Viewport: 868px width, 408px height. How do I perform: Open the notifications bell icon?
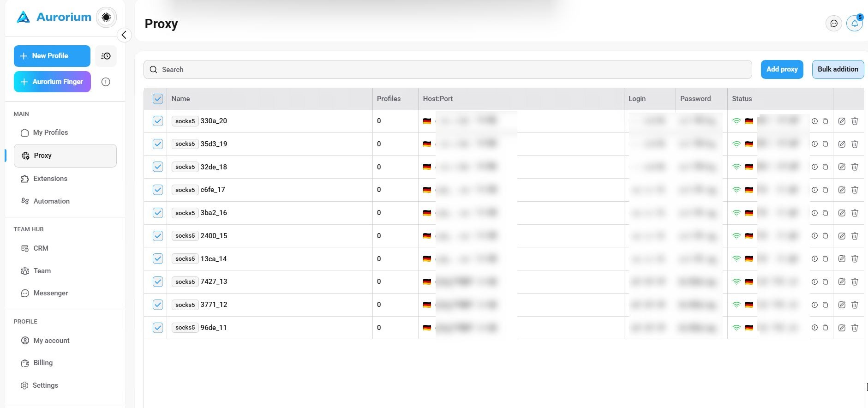point(855,23)
